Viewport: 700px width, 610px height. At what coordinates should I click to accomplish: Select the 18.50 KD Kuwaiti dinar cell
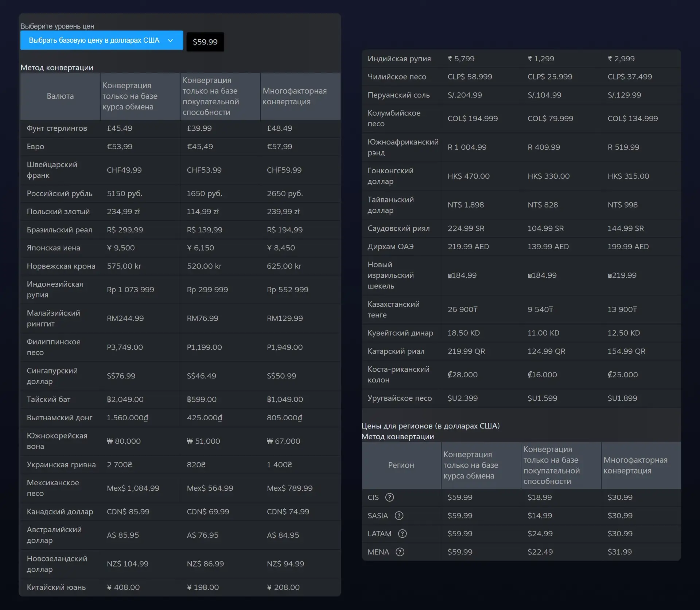click(464, 333)
